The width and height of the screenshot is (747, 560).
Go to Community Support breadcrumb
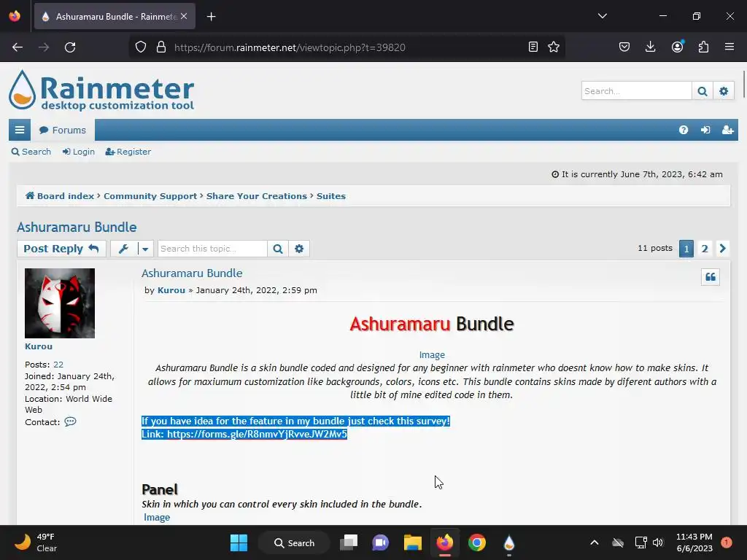(x=150, y=196)
